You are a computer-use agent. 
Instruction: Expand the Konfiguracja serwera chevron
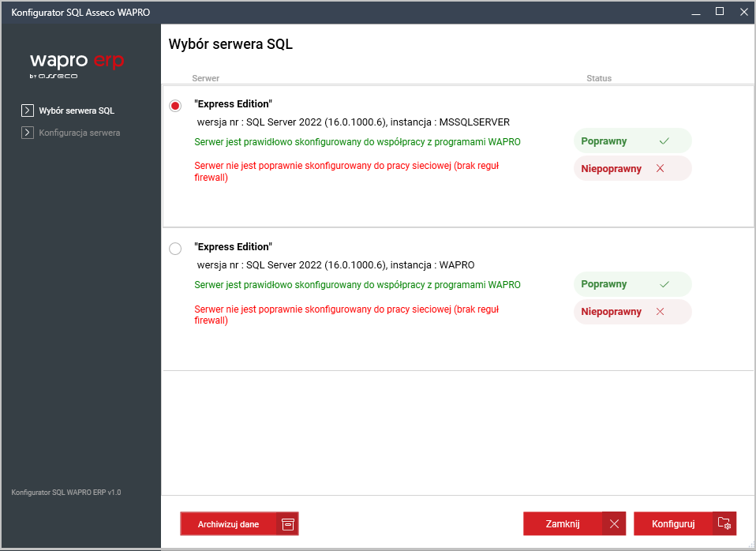tap(28, 133)
